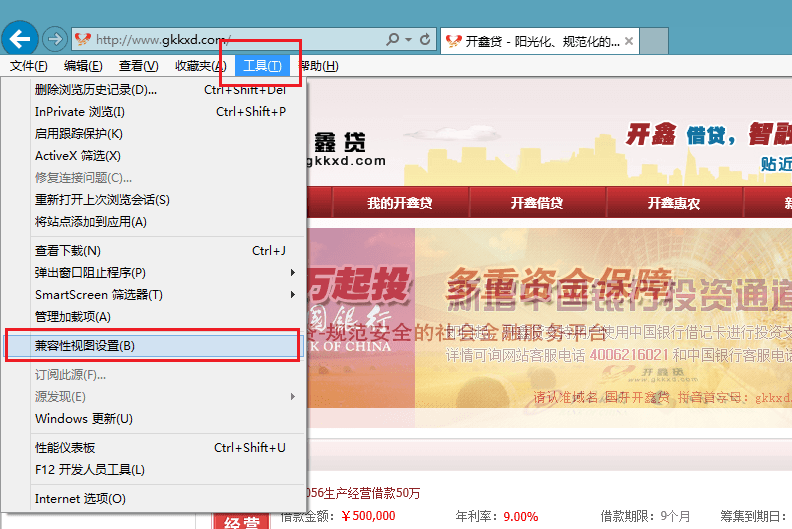Click the 我的开鑫贷 navigation link
This screenshot has width=792, height=529.
coord(399,203)
